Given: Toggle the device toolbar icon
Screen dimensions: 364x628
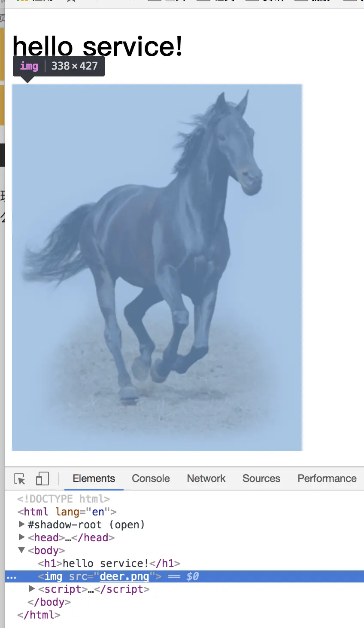Looking at the screenshot, I should coord(42,479).
